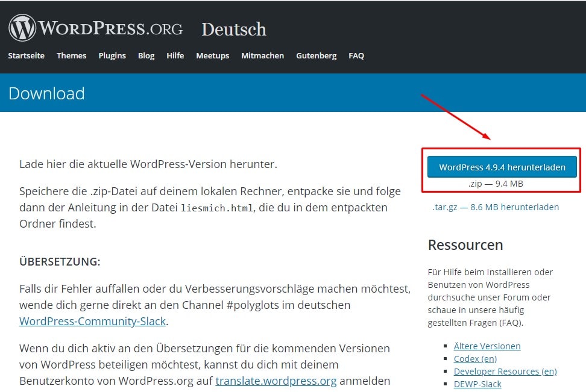Click the Ressourcen sidebar heading
Viewport: 586px width, 392px height.
[x=465, y=245]
